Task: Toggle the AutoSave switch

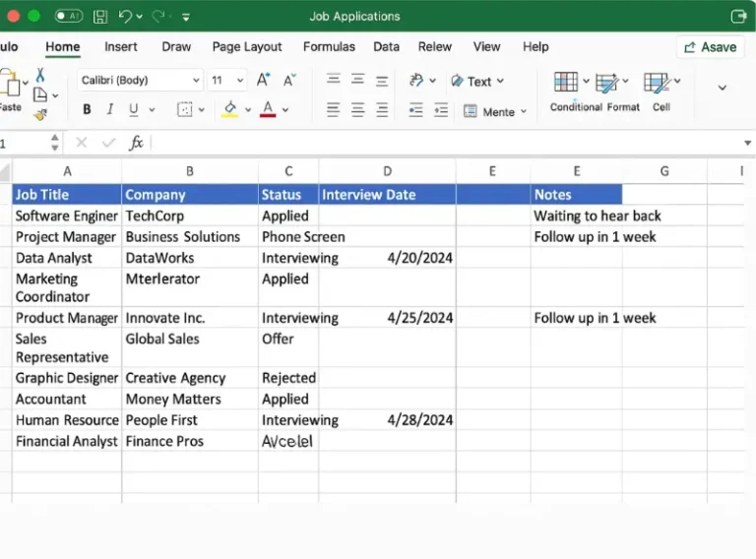Action: coord(69,17)
